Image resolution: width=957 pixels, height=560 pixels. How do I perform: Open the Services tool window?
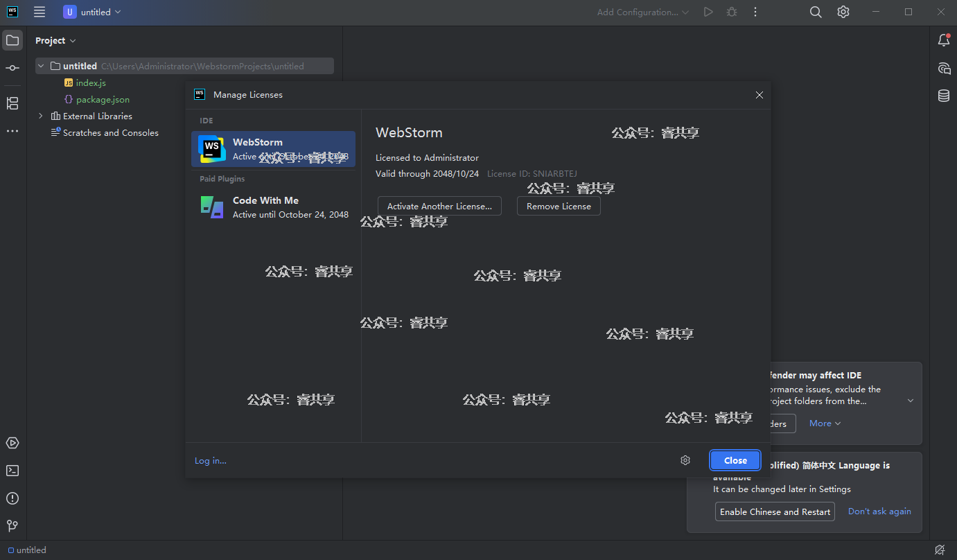12,443
